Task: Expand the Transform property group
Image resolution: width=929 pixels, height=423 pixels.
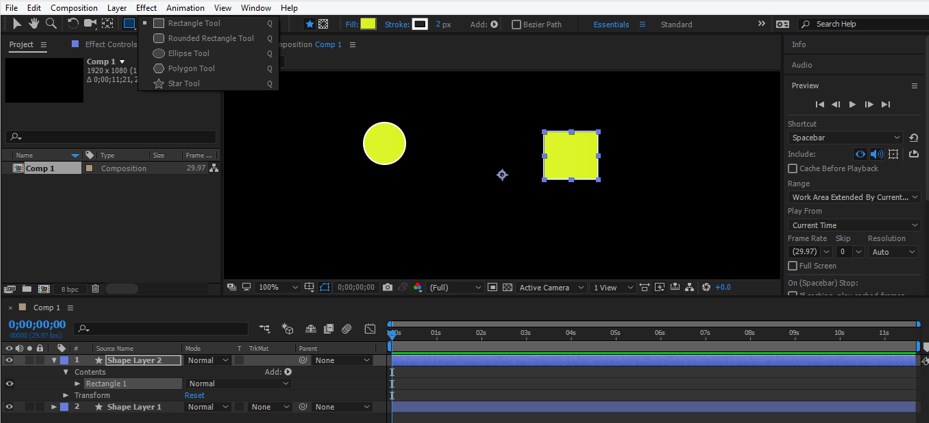Action: pyautogui.click(x=66, y=395)
